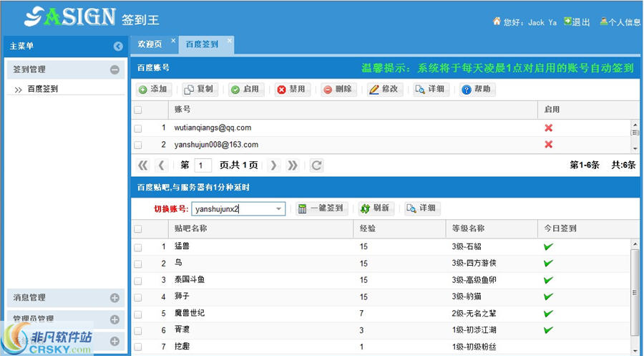Screen dimensions: 644x356
Task: Click the ASIGN 签到王 logo
Action: pos(91,17)
